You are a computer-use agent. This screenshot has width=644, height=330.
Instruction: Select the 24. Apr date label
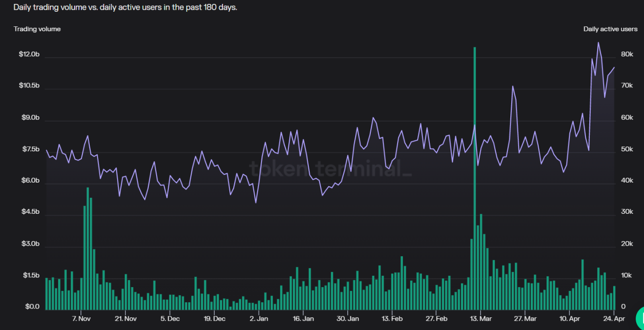pyautogui.click(x=614, y=319)
